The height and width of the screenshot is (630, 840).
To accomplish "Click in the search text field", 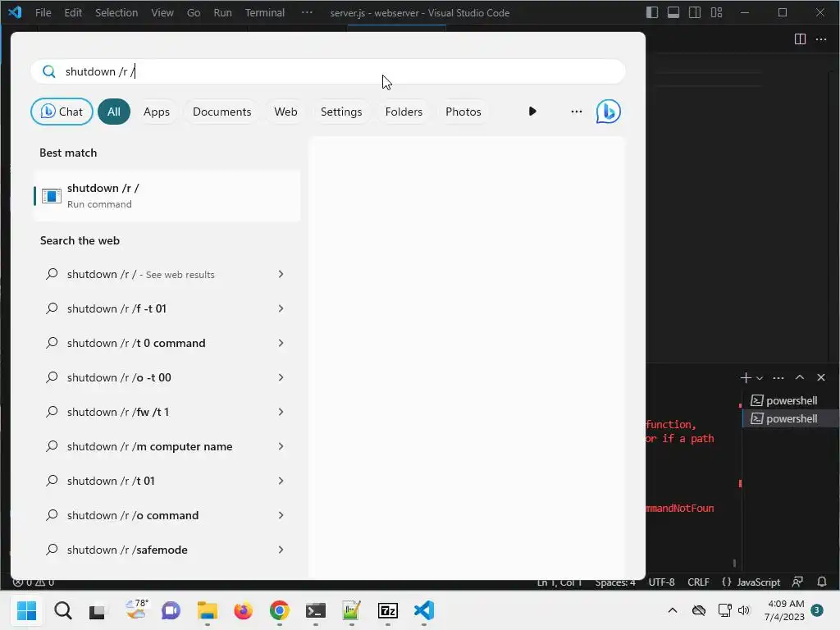I will 328,71.
